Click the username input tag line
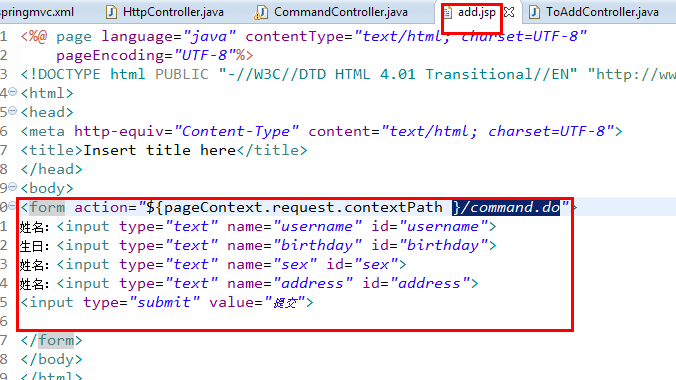Image resolution: width=676 pixels, height=380 pixels. point(258,226)
